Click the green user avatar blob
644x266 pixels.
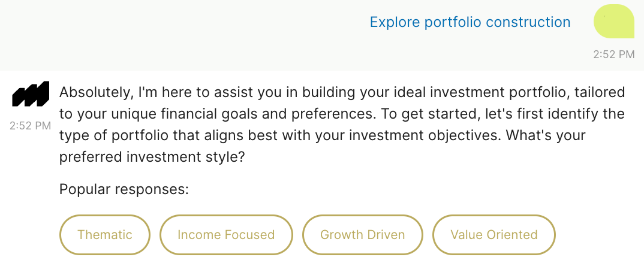pos(613,22)
